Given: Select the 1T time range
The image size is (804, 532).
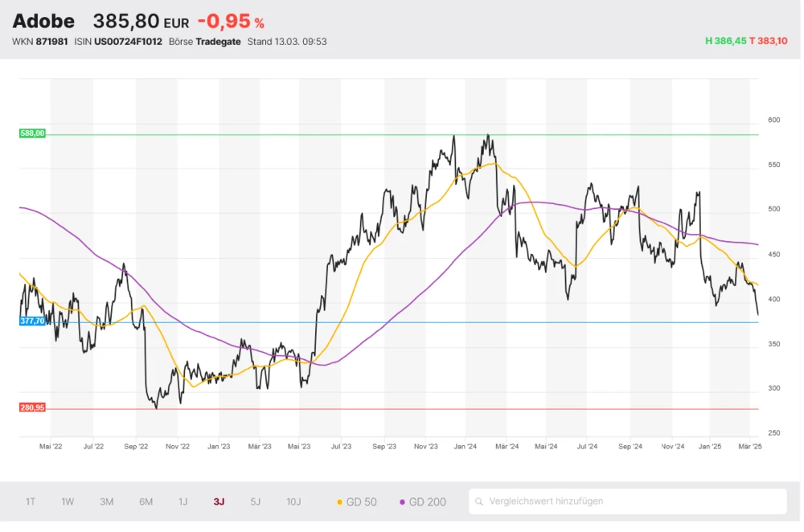Looking at the screenshot, I should click(31, 501).
